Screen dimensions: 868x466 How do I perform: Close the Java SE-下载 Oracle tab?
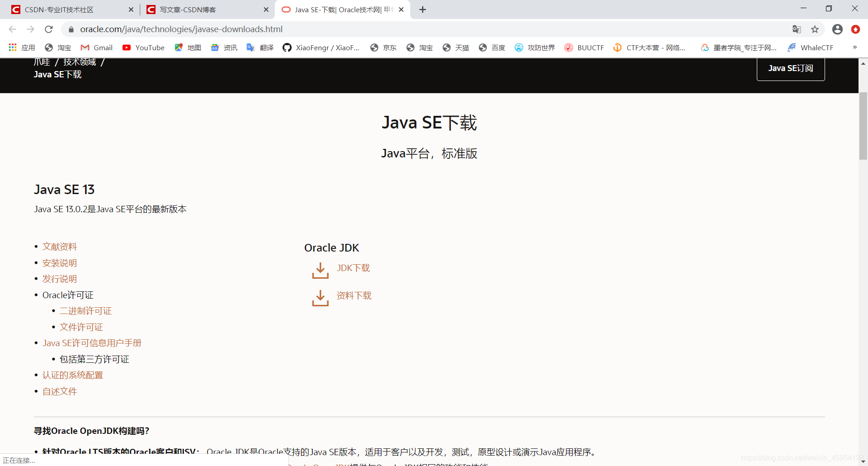tap(401, 10)
